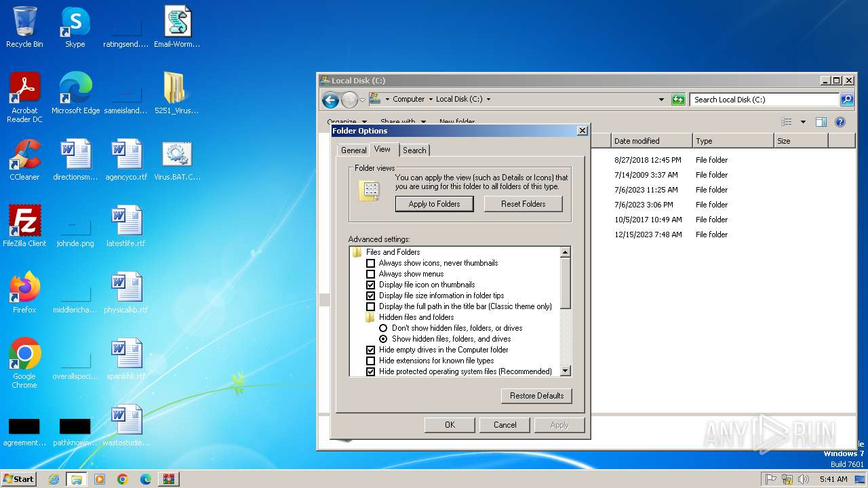Image resolution: width=868 pixels, height=488 pixels.
Task: Expand the Computer breadcrumb arrow
Action: tap(431, 99)
